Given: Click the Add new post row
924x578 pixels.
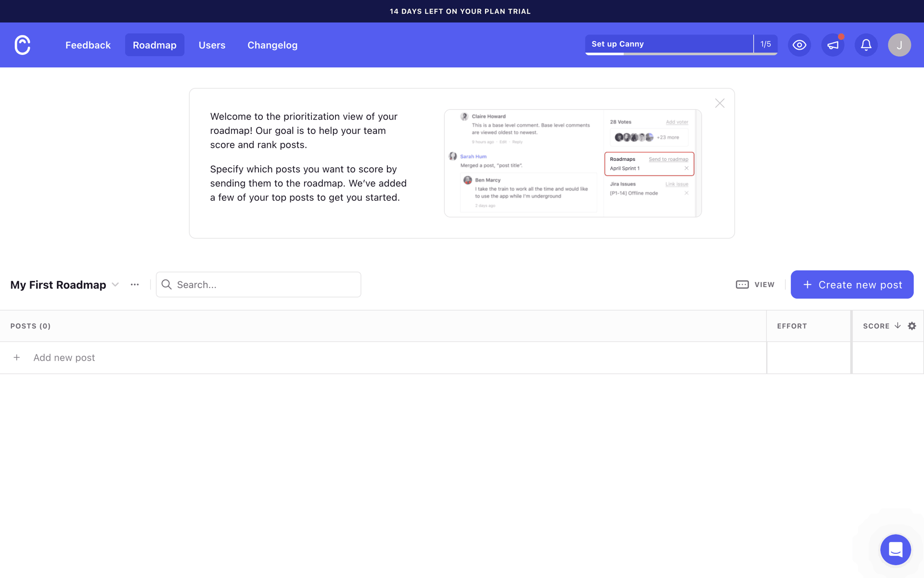Looking at the screenshot, I should click(x=383, y=358).
